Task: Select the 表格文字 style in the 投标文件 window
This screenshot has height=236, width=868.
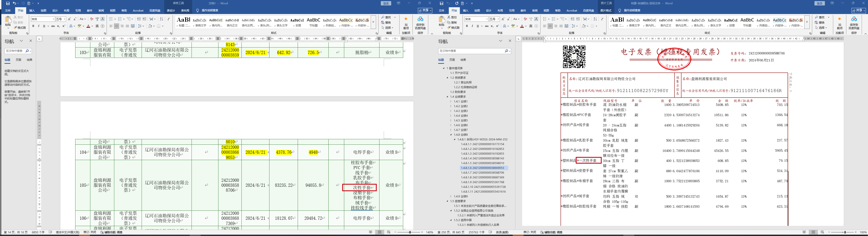Action: point(633,22)
